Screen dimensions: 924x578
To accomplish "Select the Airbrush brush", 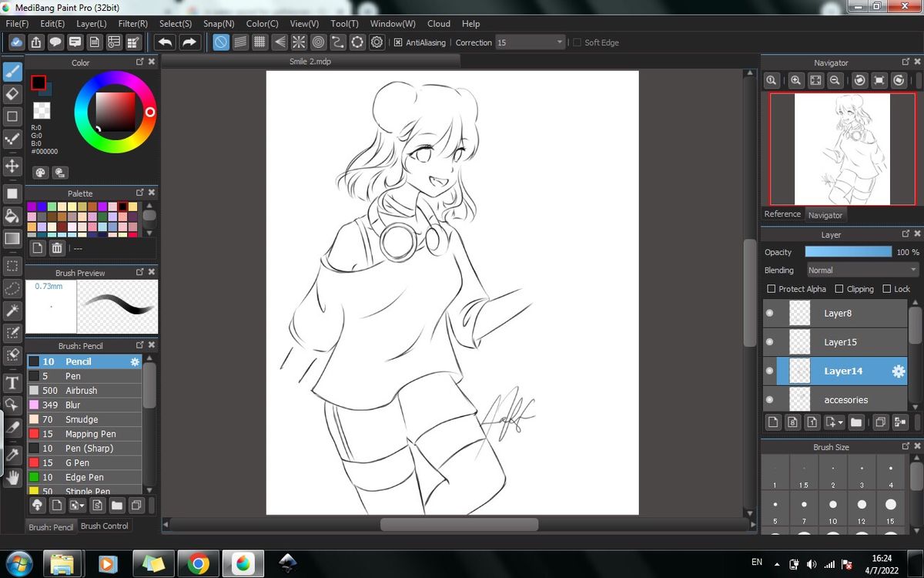I will coord(85,391).
